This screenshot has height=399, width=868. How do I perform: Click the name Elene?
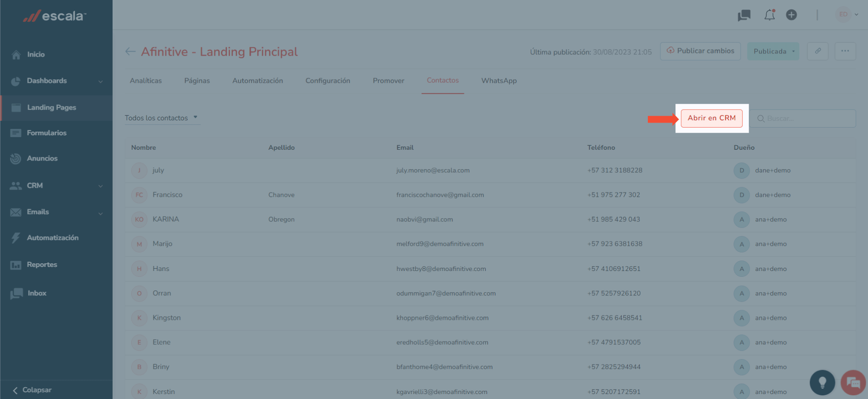[161, 342]
